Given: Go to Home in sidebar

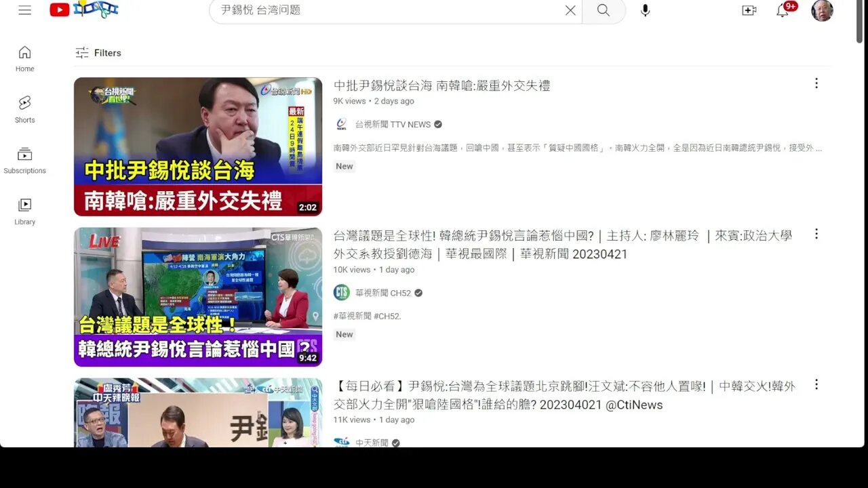Looking at the screenshot, I should (25, 59).
